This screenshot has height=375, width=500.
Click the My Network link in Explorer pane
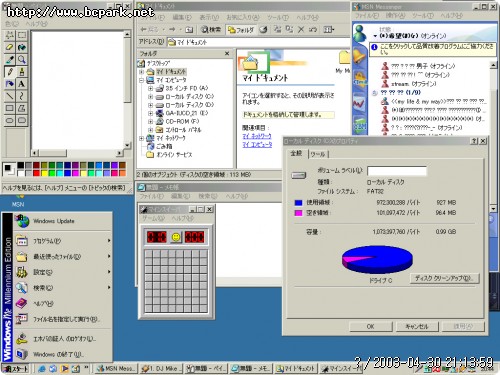(x=257, y=136)
